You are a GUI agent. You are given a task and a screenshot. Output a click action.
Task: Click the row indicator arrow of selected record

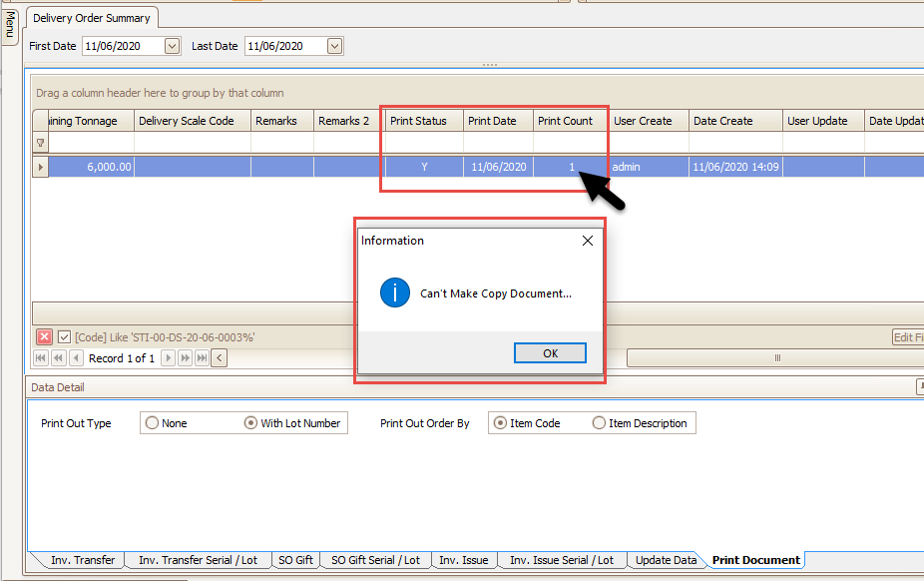tap(40, 167)
